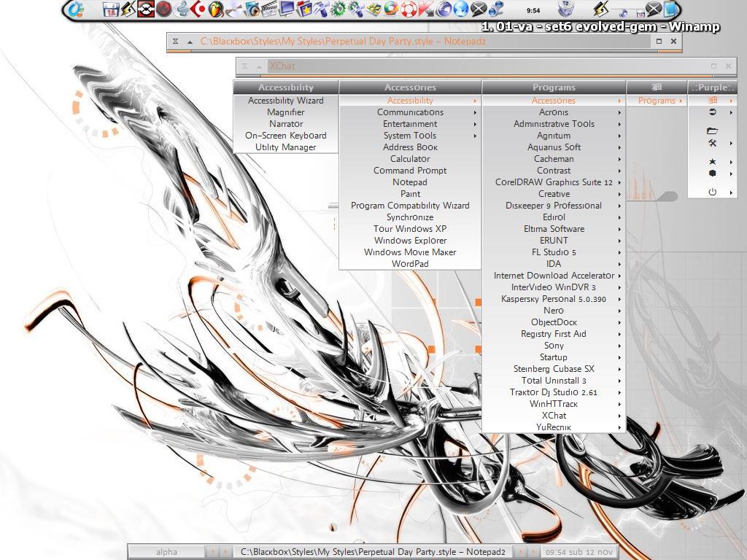Screen dimensions: 747x560
Task: Open the tools submenu icon in Purple menu
Action: [x=712, y=143]
